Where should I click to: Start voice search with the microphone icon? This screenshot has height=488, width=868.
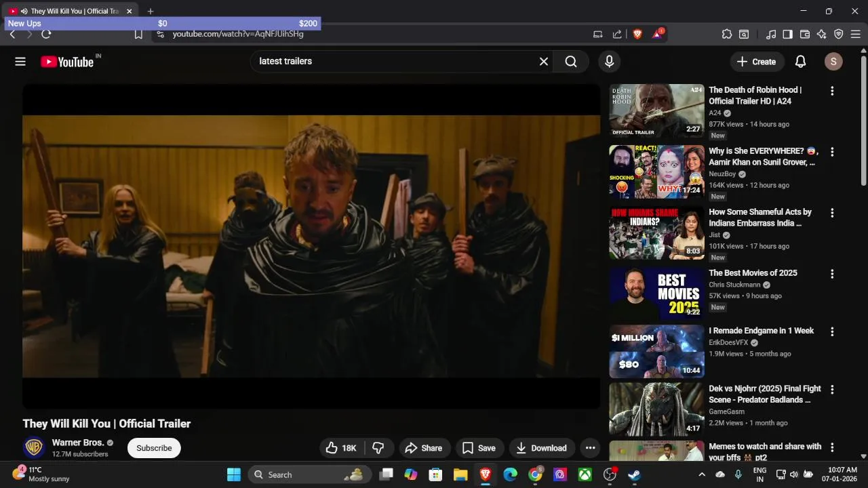coord(609,62)
